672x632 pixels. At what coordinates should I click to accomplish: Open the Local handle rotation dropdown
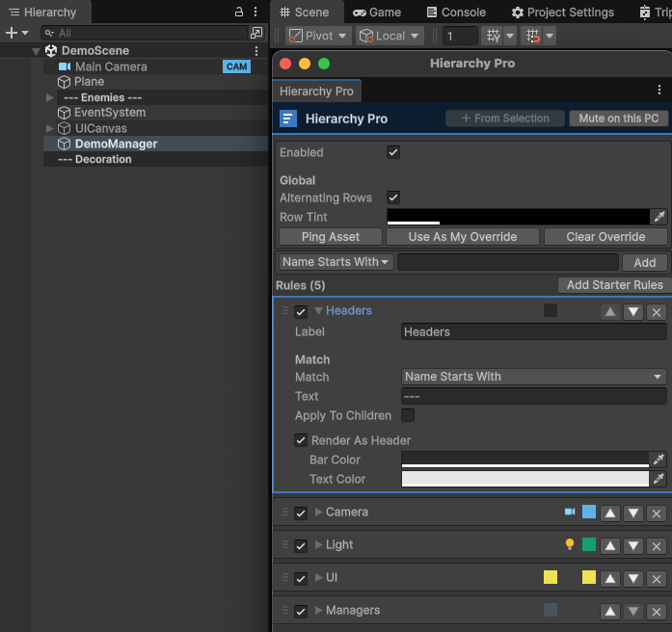390,36
